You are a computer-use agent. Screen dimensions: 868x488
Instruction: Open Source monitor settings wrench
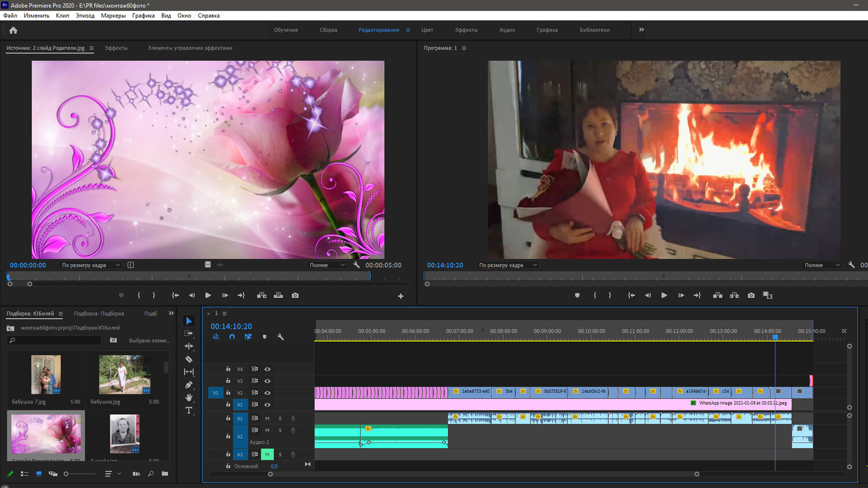(x=356, y=265)
